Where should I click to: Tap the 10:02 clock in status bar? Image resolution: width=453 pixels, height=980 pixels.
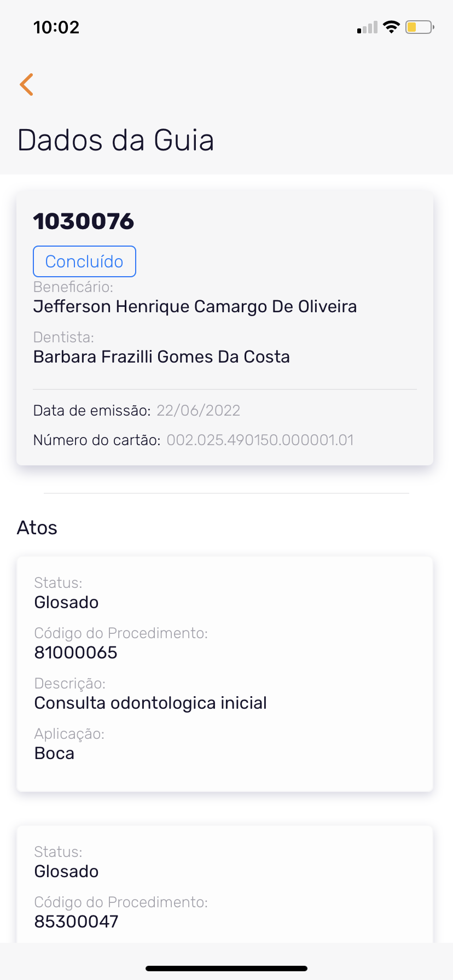click(56, 27)
